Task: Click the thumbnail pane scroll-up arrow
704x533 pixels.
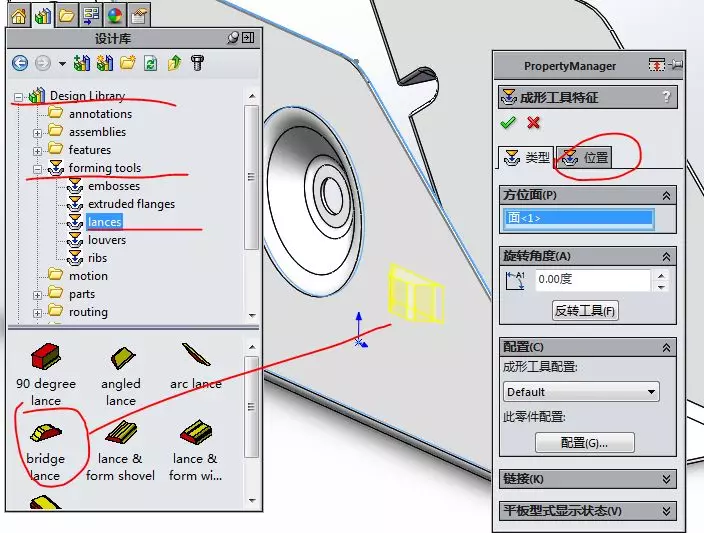Action: coord(252,347)
